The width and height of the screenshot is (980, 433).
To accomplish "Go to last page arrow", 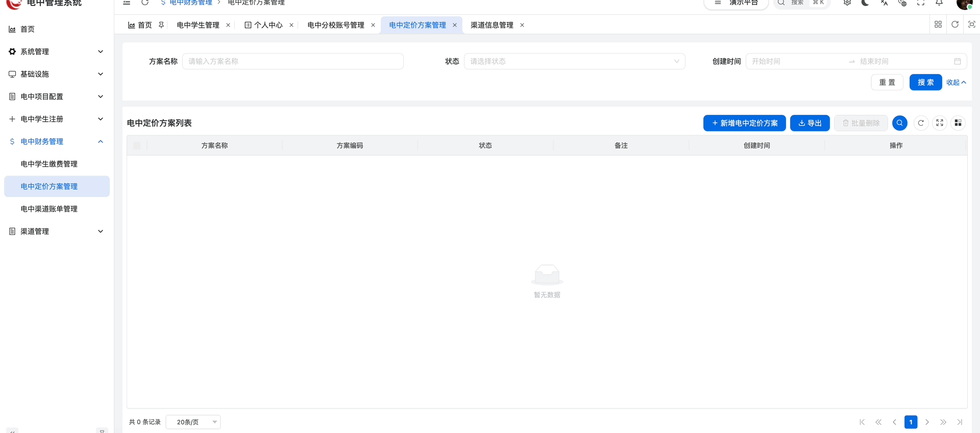I will pos(960,422).
